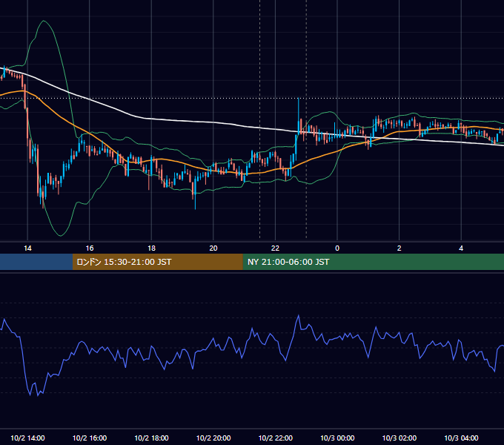504x445 pixels.
Task: Click the ロンドン 15:30-21:00 JST session bar
Action: point(157,262)
